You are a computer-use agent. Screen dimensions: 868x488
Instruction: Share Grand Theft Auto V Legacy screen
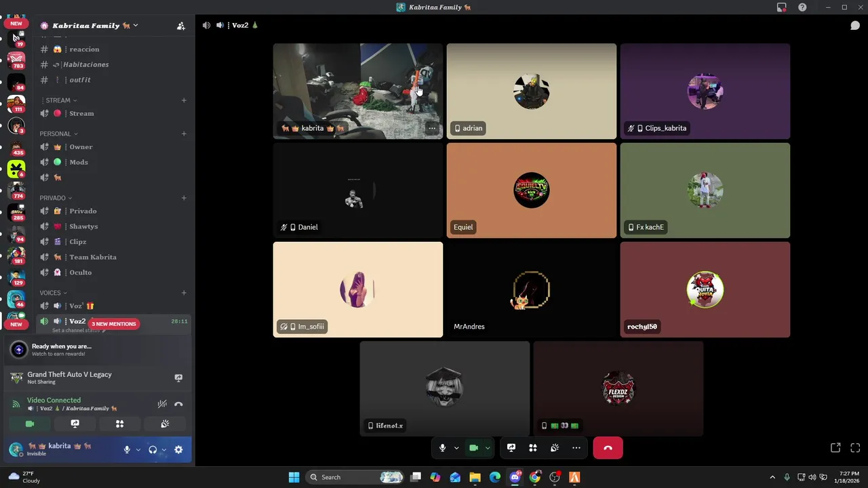coord(178,378)
